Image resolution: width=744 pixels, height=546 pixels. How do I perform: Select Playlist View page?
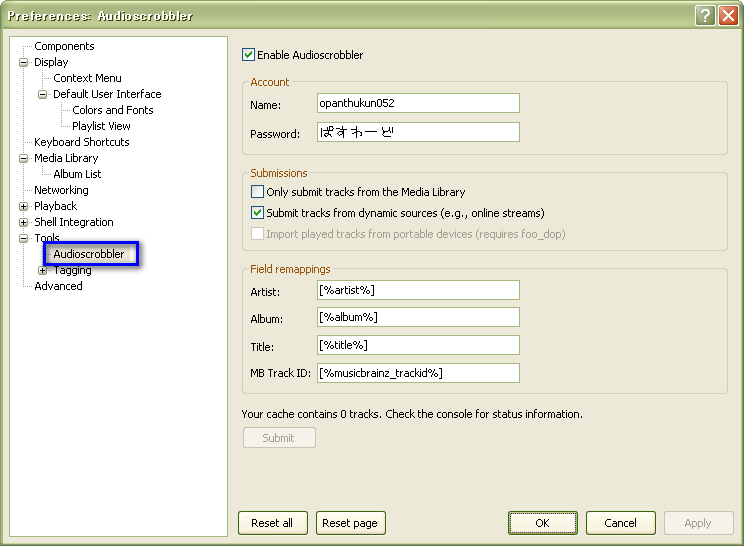101,126
